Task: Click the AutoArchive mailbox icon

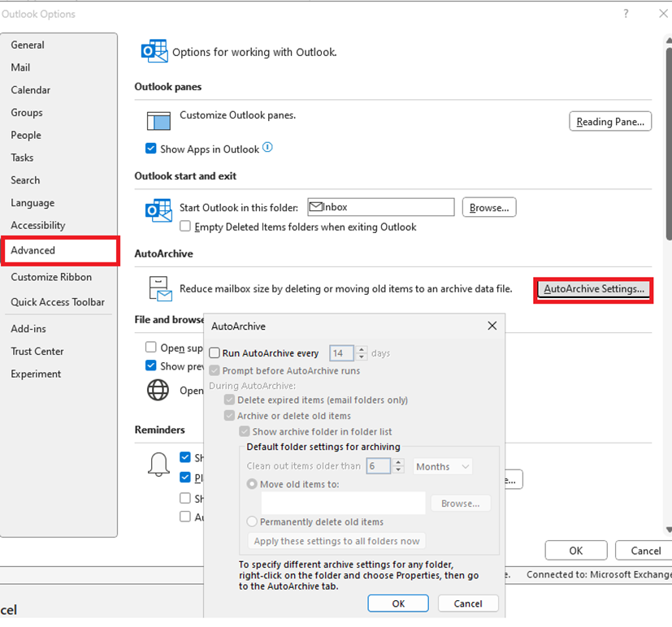Action: point(160,288)
